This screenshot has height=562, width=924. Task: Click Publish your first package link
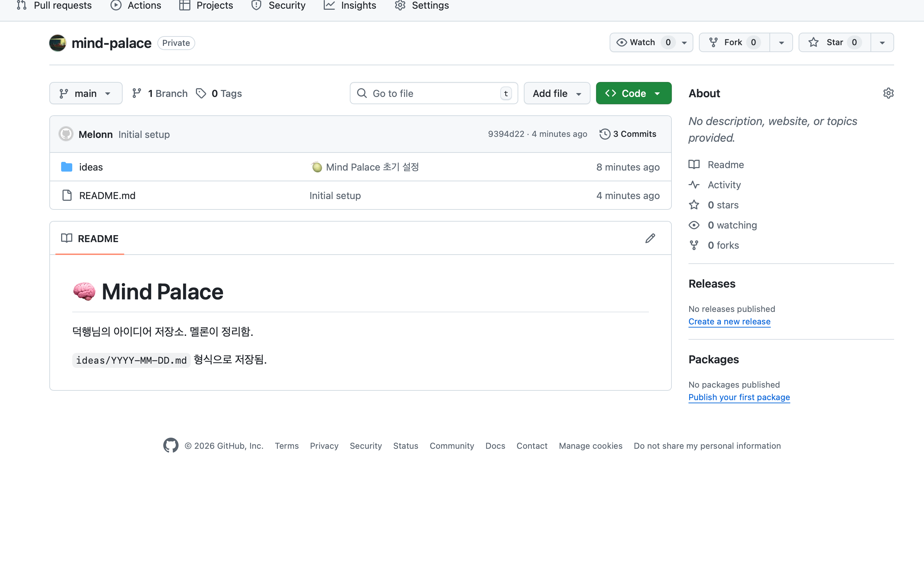(x=739, y=397)
